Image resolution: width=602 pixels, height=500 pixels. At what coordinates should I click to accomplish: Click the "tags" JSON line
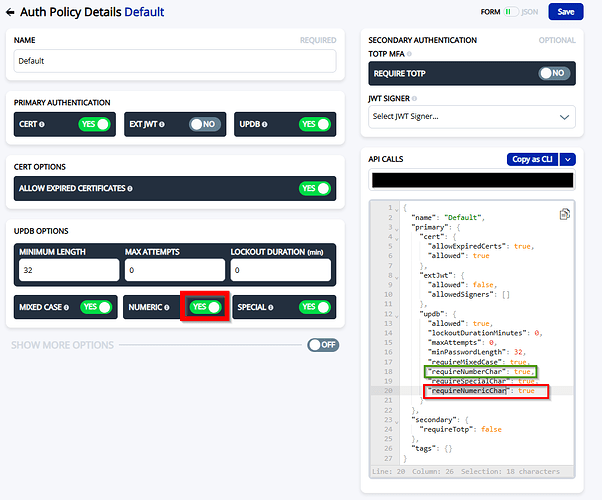[432, 449]
